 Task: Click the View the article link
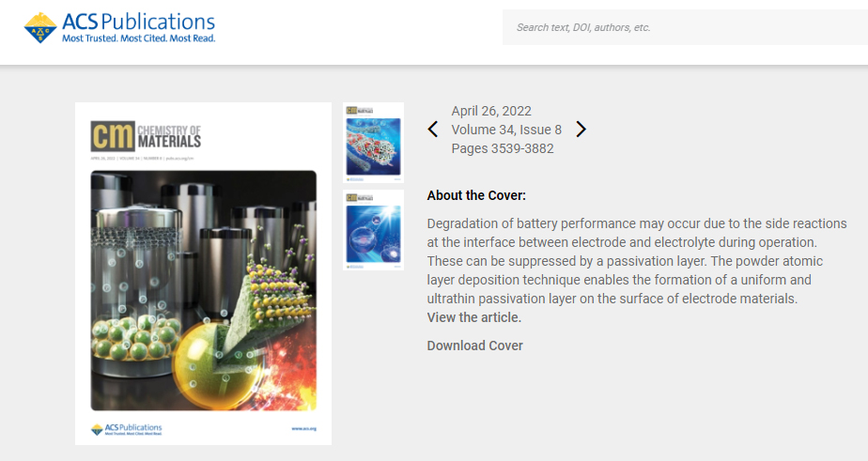(473, 317)
